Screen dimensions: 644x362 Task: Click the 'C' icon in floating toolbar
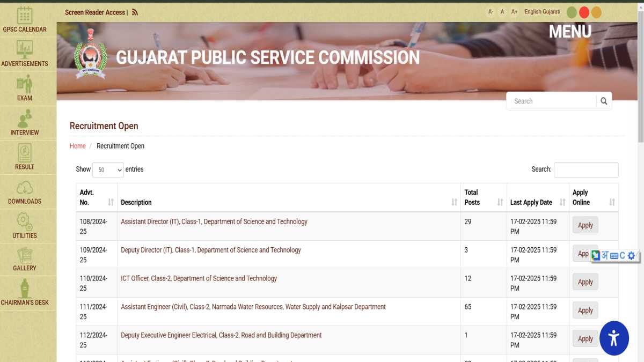623,256
